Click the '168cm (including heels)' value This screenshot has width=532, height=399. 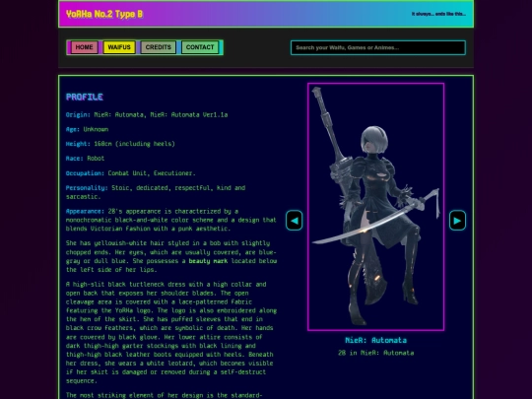(134, 144)
